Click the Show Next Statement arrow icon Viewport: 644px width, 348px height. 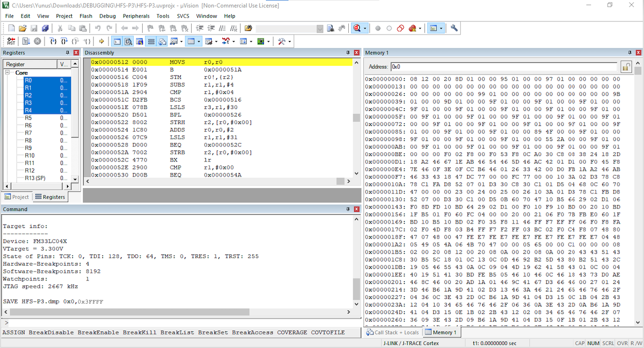coord(102,41)
